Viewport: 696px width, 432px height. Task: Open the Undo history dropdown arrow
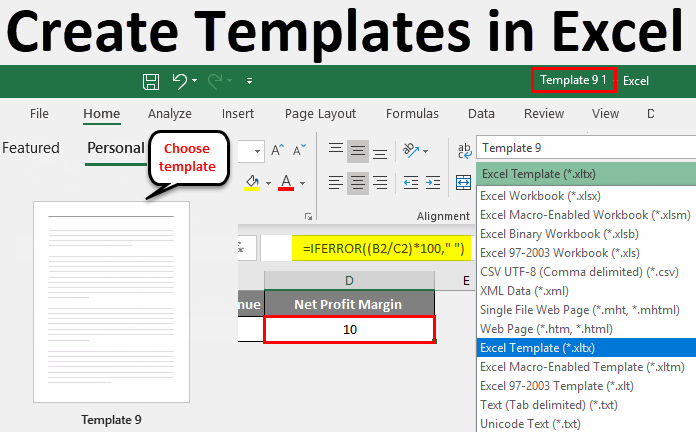tap(195, 80)
